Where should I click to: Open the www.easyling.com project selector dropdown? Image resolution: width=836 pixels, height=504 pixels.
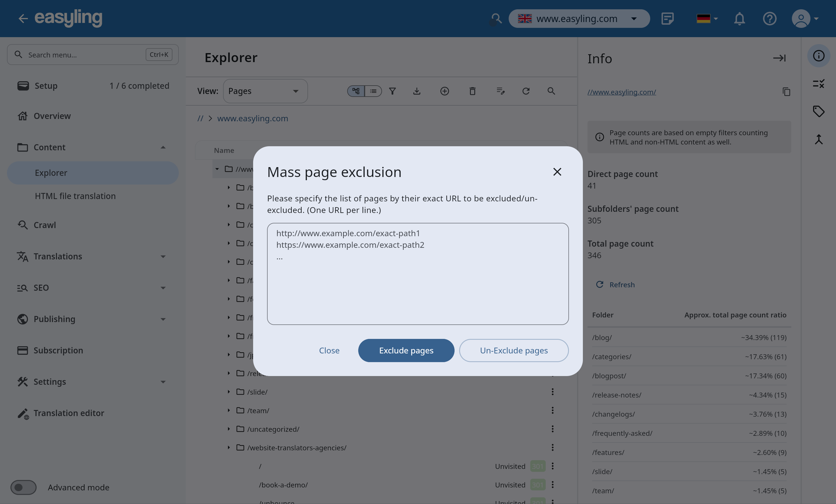click(579, 19)
